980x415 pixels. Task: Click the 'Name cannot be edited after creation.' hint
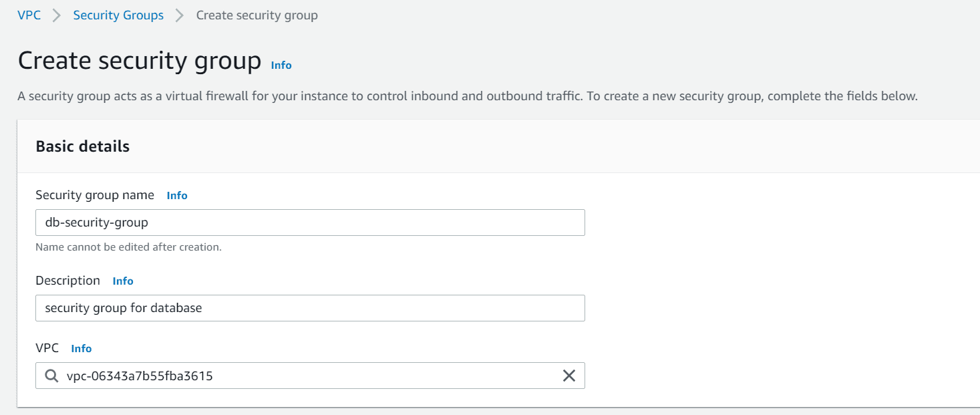pyautogui.click(x=128, y=247)
